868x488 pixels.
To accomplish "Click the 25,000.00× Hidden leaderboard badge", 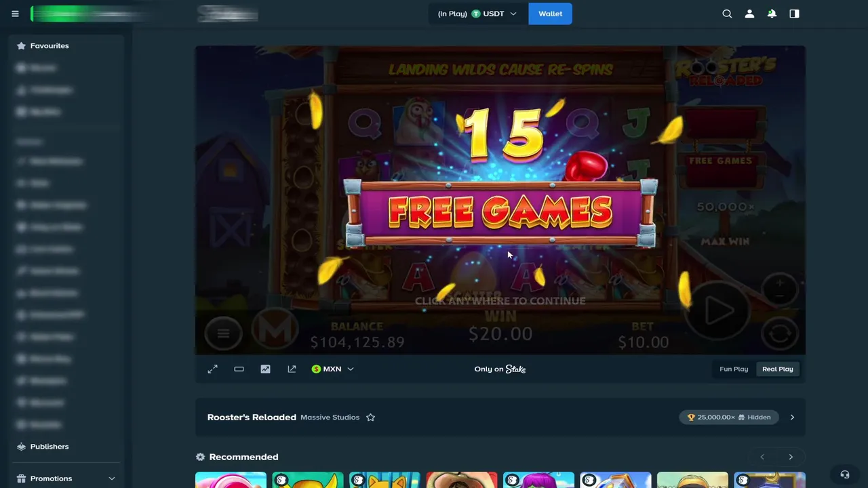I will [x=729, y=418].
